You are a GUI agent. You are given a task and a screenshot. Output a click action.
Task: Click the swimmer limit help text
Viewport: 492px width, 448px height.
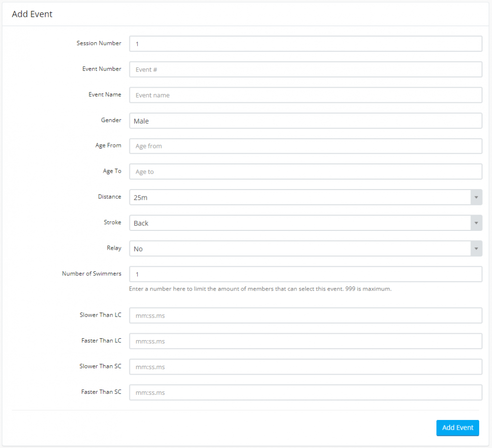pyautogui.click(x=261, y=288)
